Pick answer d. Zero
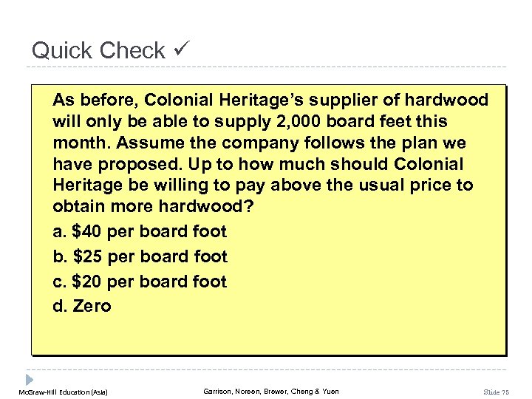This screenshot has width=532, height=399. 82,306
